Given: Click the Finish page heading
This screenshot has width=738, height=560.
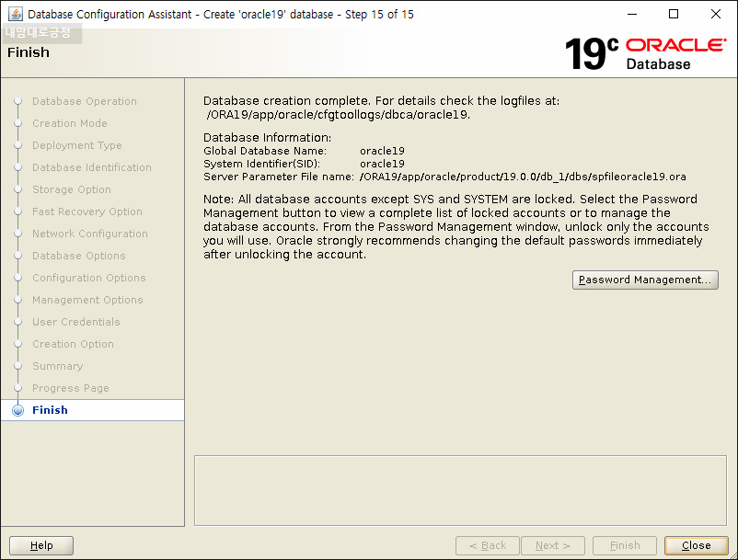Looking at the screenshot, I should (x=29, y=52).
